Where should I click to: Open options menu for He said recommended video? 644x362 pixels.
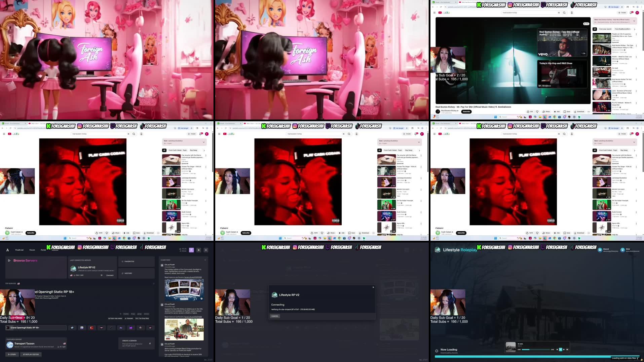point(636,68)
